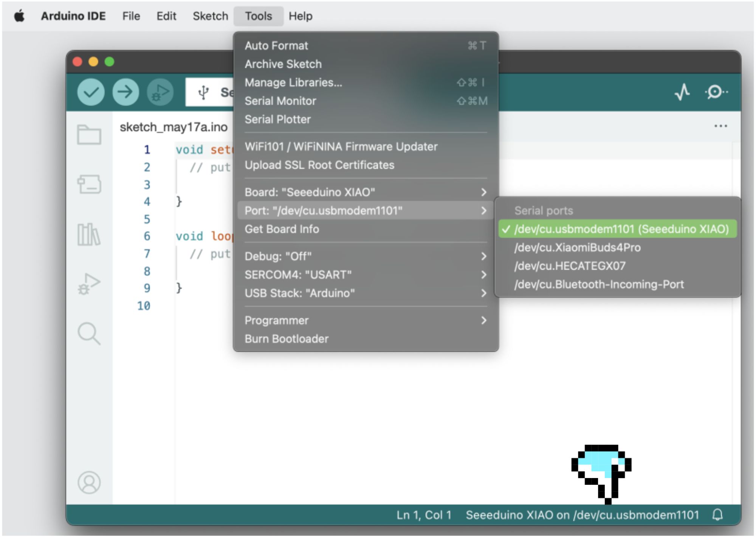Open the File menu
This screenshot has height=537, width=756.
click(x=131, y=16)
